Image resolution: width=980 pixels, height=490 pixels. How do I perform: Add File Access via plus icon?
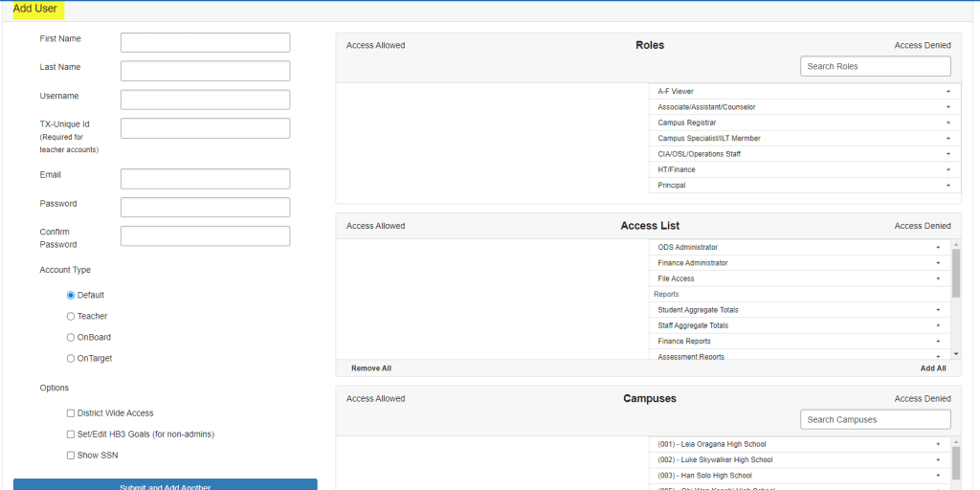click(938, 278)
